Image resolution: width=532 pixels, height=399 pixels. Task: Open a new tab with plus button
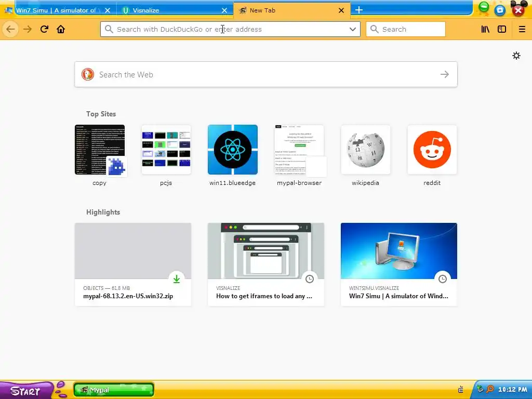click(359, 10)
